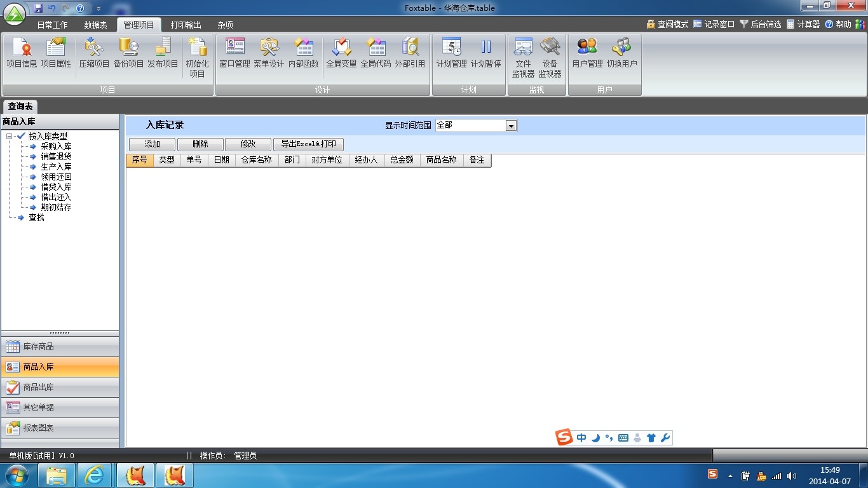This screenshot has width=868, height=488.
Task: Click 初始化项目 in the ribbon
Action: pos(197,57)
